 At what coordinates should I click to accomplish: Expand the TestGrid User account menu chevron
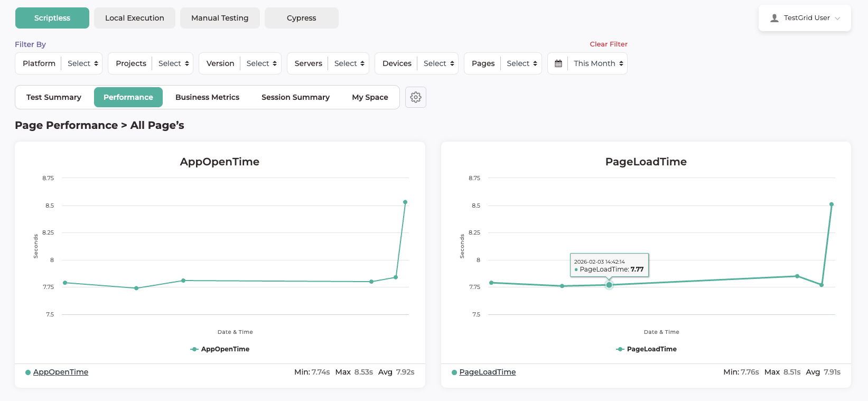tap(837, 18)
